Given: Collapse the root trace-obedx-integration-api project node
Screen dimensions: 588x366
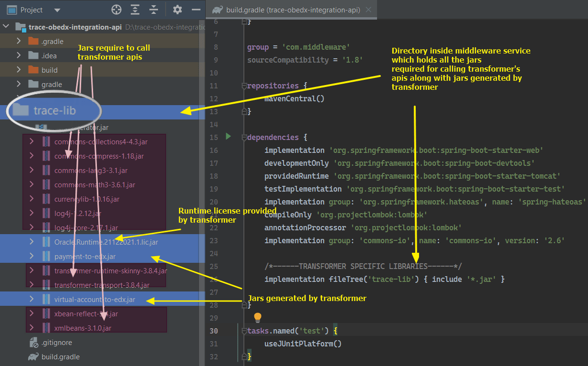Looking at the screenshot, I should click(7, 27).
